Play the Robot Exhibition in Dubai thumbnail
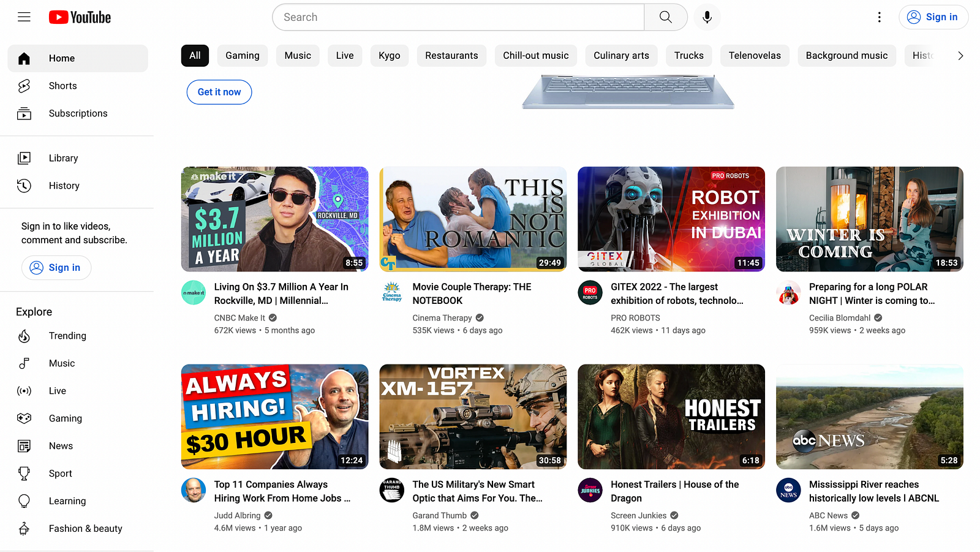980x552 pixels. click(671, 219)
